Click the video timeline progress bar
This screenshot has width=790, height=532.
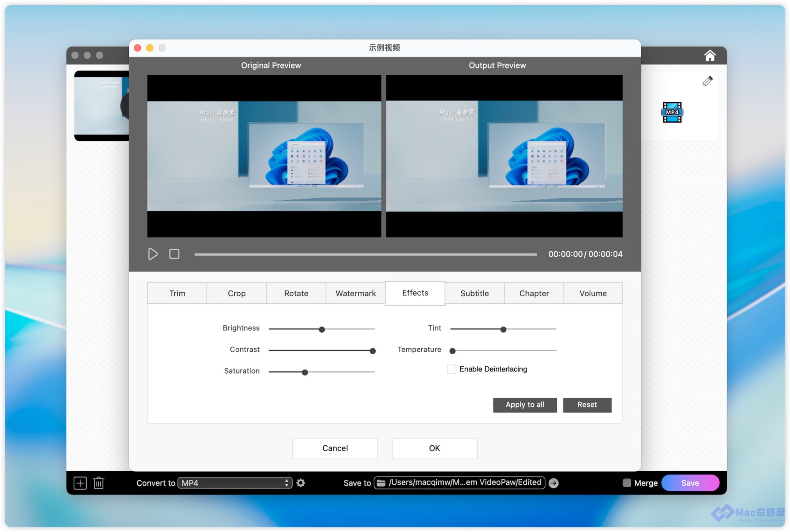click(365, 254)
